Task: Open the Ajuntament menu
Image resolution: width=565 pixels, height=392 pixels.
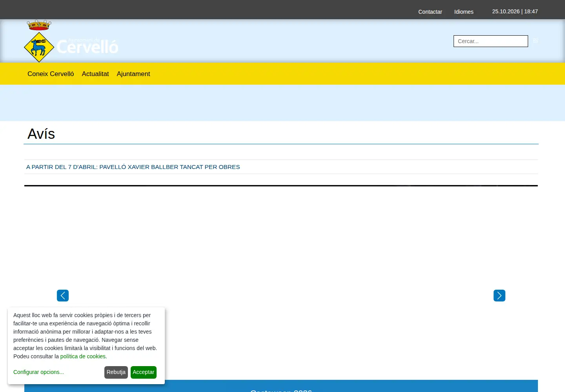Action: (133, 74)
